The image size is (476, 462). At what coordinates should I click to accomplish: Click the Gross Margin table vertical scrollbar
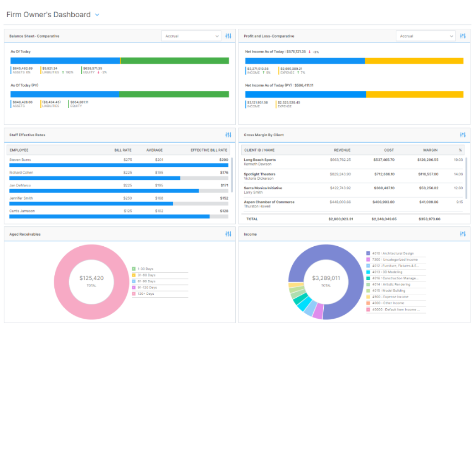(x=467, y=177)
